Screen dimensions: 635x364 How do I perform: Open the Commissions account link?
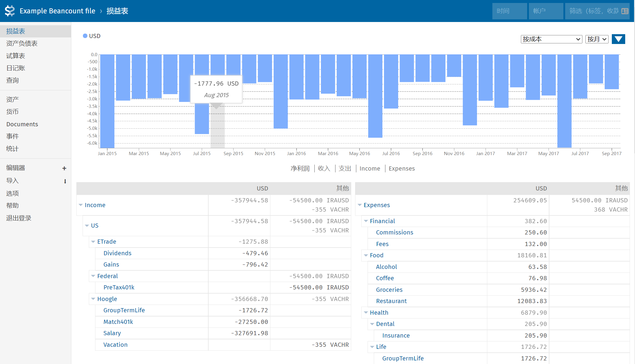click(395, 232)
